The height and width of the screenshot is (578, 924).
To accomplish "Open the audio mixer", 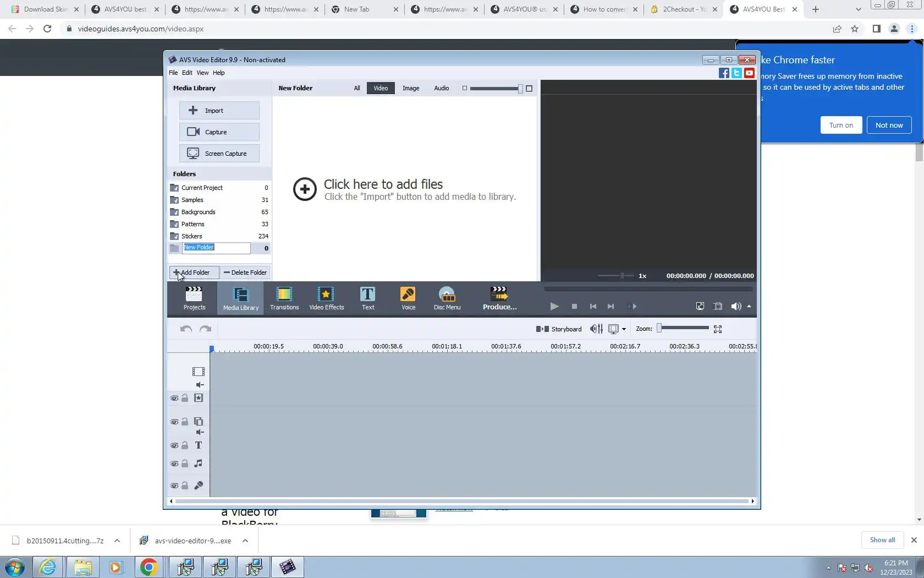I will [x=596, y=329].
